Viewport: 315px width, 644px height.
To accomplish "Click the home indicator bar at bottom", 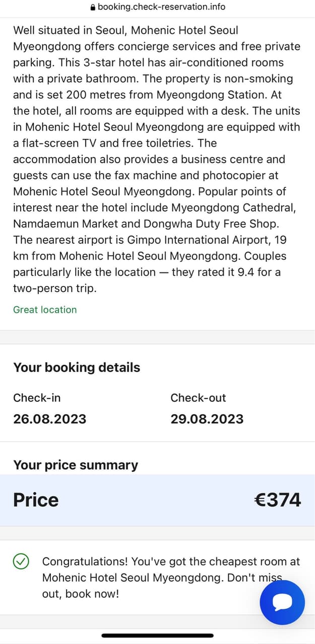I will pyautogui.click(x=157, y=635).
